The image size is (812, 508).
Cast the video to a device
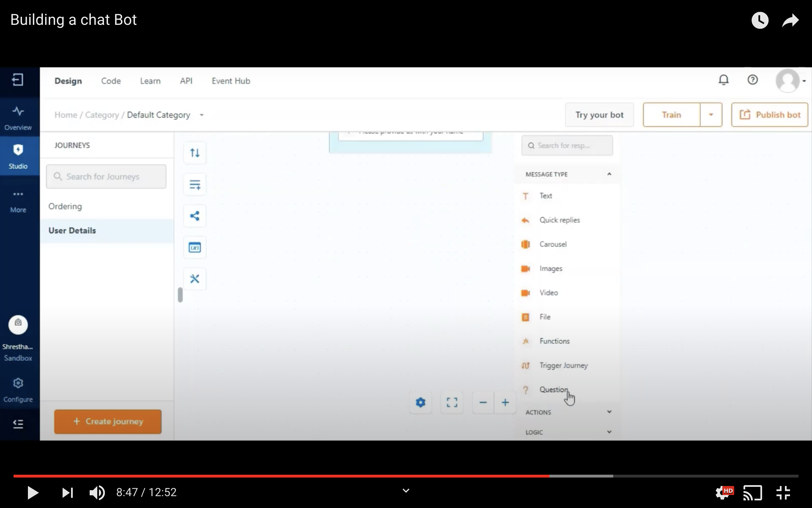[753, 492]
